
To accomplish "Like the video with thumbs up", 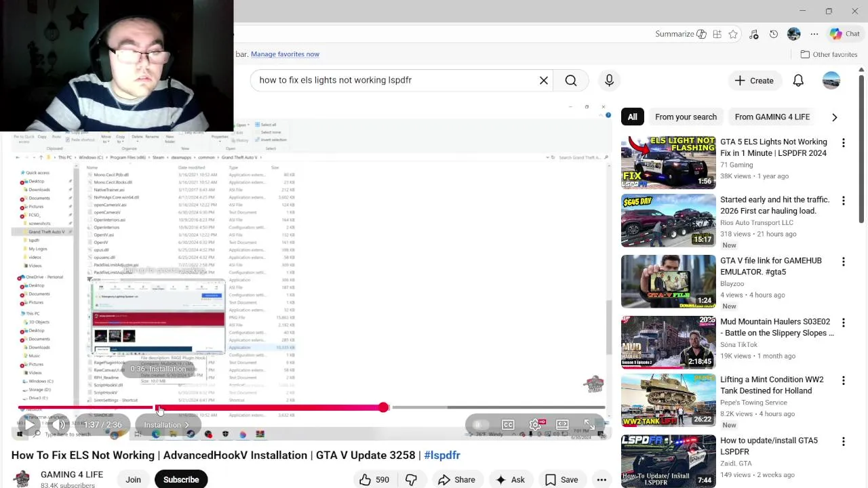I will (x=374, y=479).
